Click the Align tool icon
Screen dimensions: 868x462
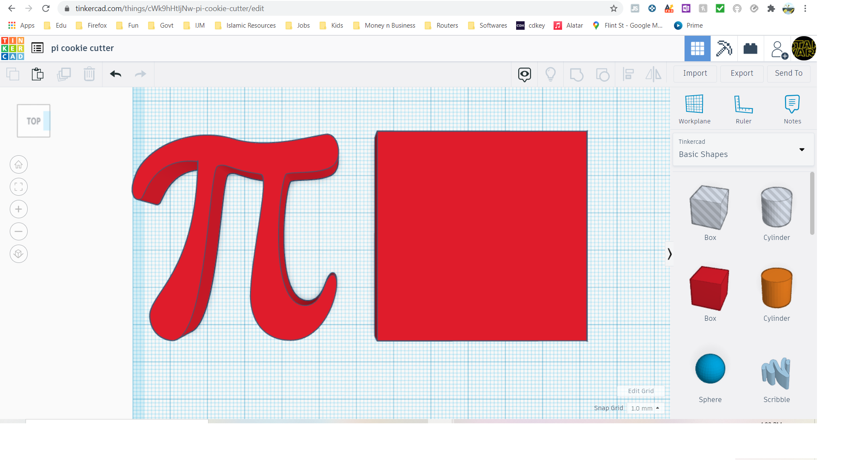coord(628,74)
